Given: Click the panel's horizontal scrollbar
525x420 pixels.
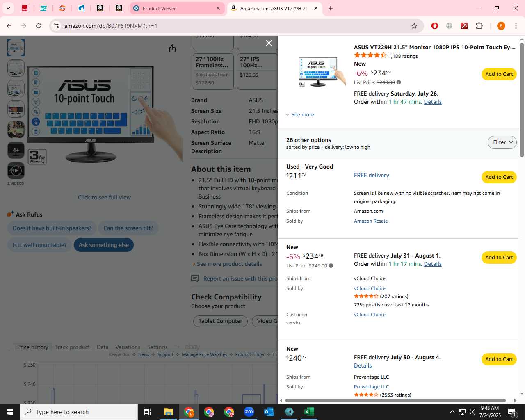Looking at the screenshot, I should 395,400.
